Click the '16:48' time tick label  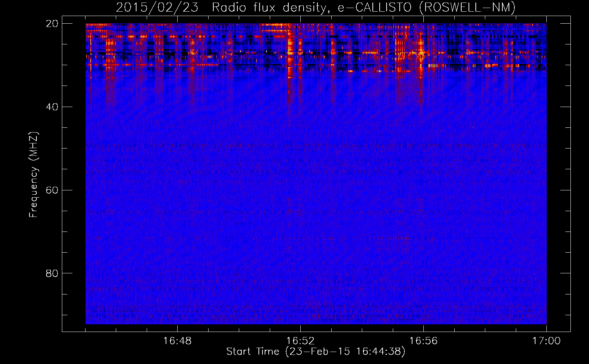(177, 341)
